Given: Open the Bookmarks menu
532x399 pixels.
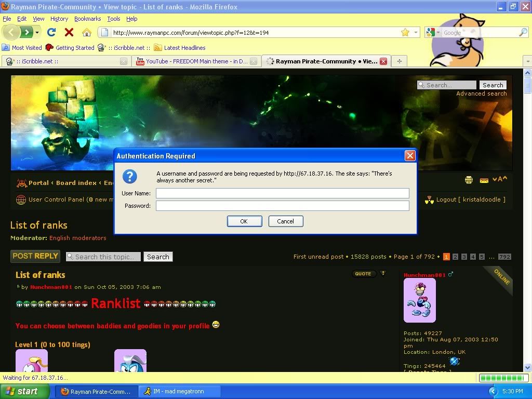Looking at the screenshot, I should tap(87, 19).
